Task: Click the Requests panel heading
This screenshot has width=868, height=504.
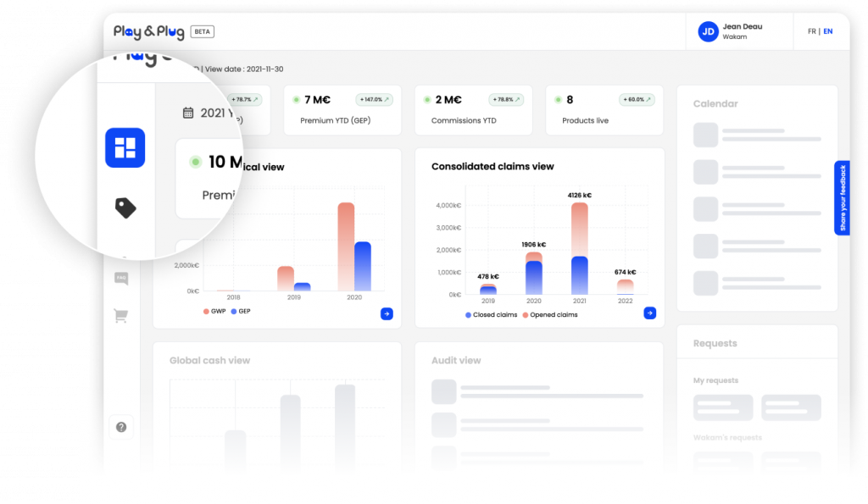Action: pyautogui.click(x=715, y=343)
